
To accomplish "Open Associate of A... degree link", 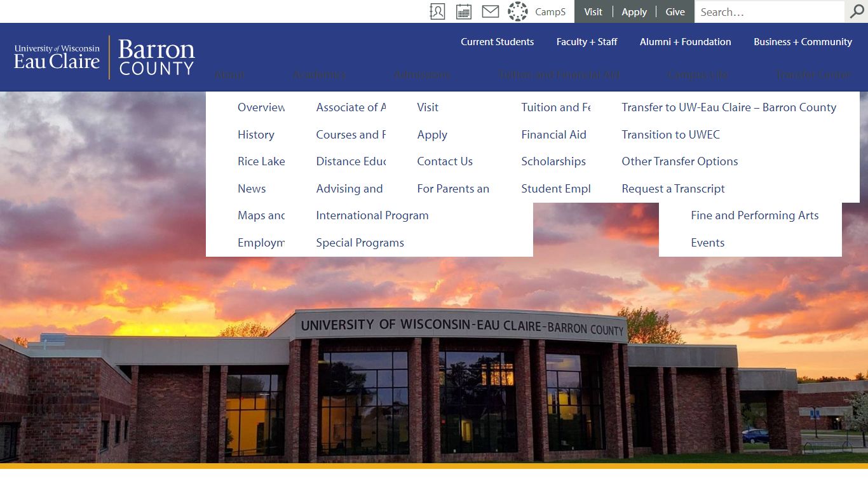I will click(351, 107).
